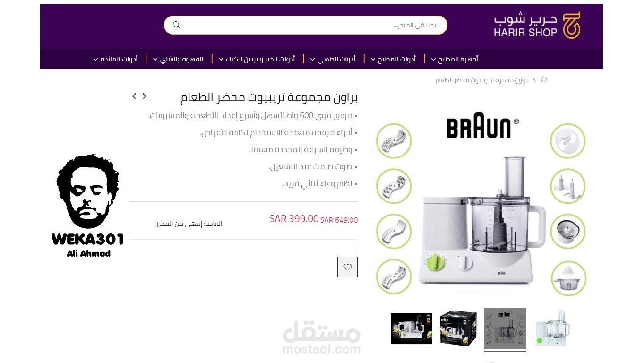The image size is (644, 363).
Task: Expand the أدوات الطهى dropdown
Action: click(333, 59)
